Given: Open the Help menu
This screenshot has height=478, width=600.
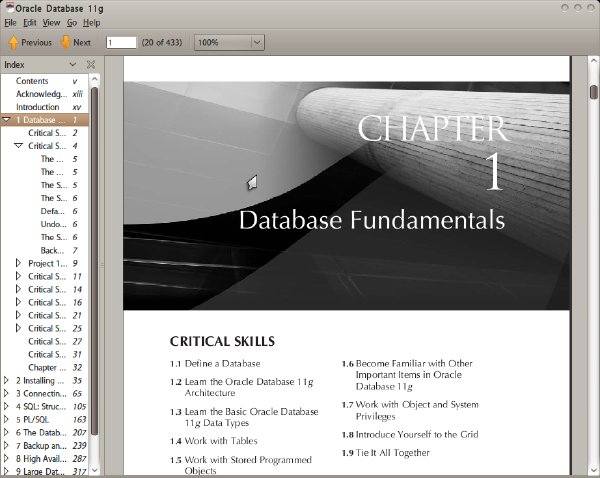Looking at the screenshot, I should [91, 23].
